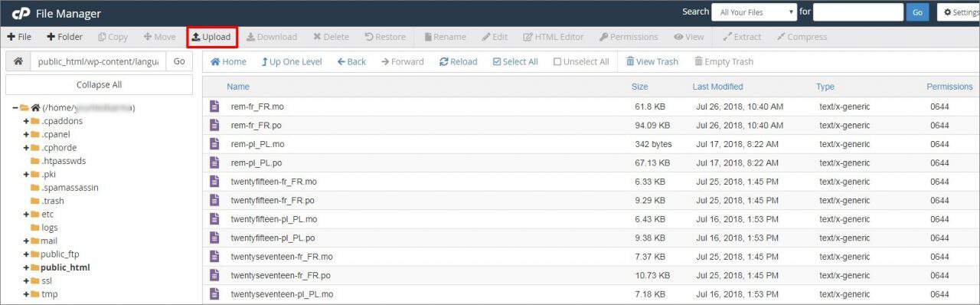This screenshot has height=305, width=980.
Task: Click the public_html path input field
Action: [x=97, y=61]
